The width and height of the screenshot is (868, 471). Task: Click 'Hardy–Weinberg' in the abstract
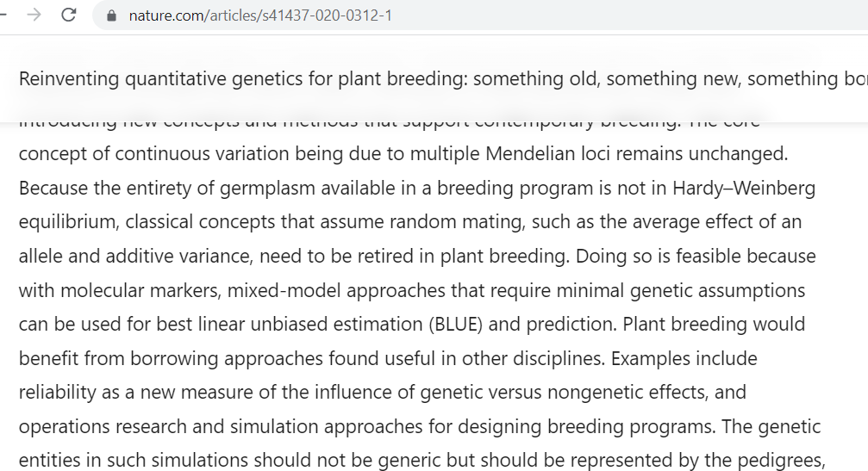point(744,189)
